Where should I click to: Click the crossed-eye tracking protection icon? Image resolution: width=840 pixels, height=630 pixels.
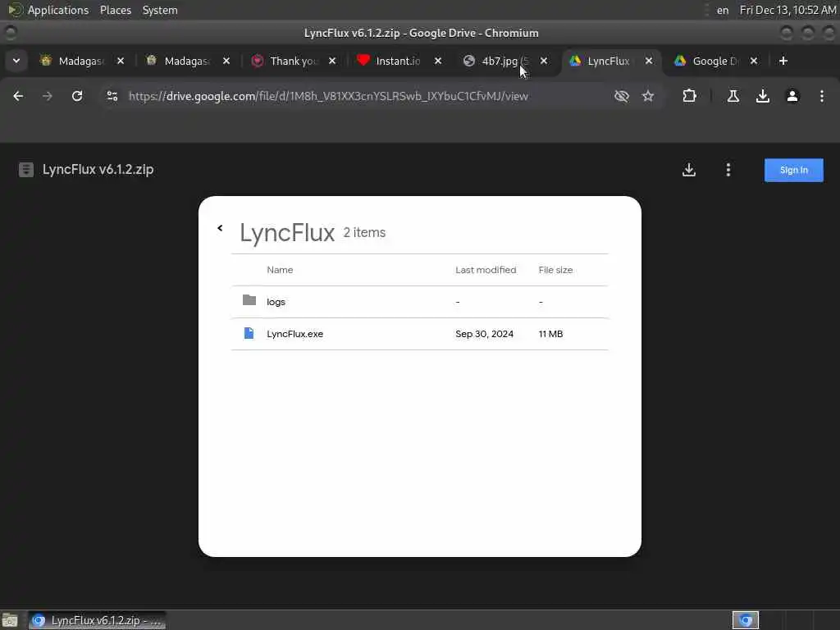click(622, 96)
